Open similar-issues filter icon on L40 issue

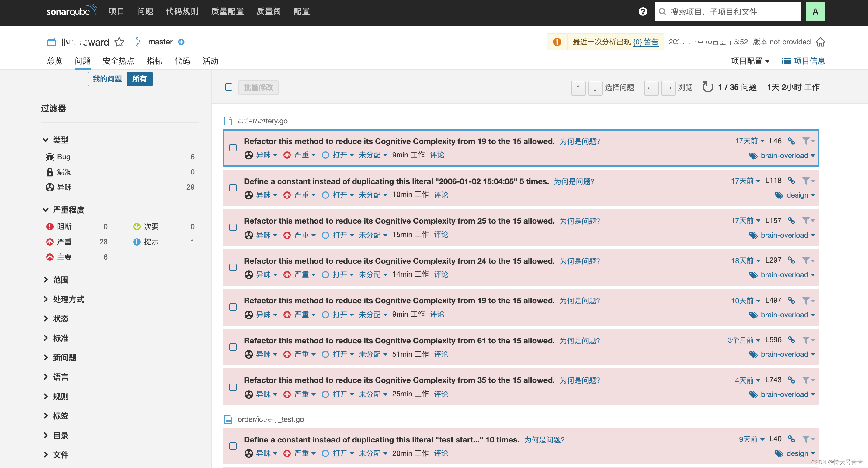(808, 439)
